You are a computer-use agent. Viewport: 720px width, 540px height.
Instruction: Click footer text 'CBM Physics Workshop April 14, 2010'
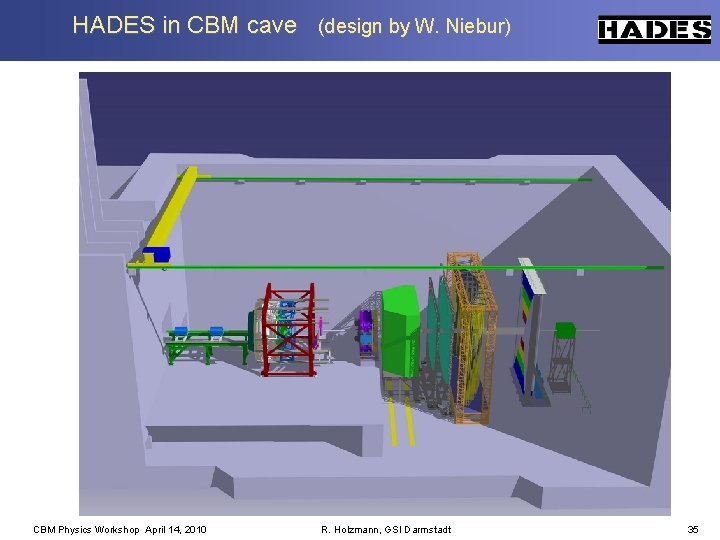click(120, 529)
